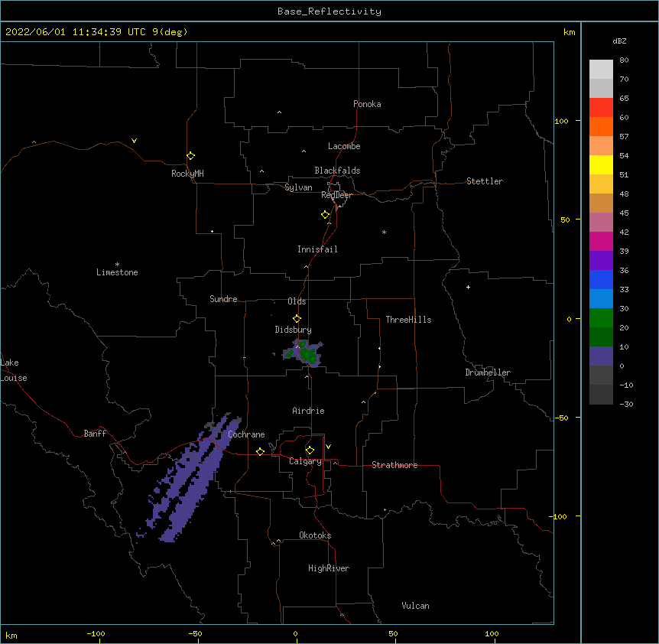The height and width of the screenshot is (644, 659).
Task: Click the dBZ legend heading
Action: pyautogui.click(x=619, y=41)
